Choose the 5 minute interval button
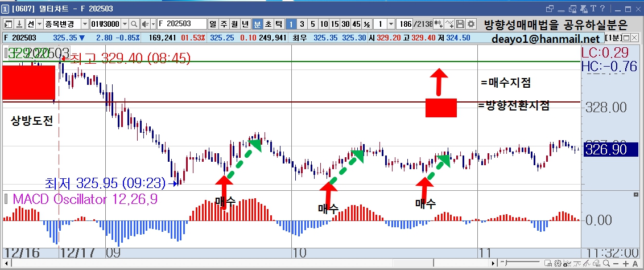The width and height of the screenshot is (644, 270). (x=313, y=24)
